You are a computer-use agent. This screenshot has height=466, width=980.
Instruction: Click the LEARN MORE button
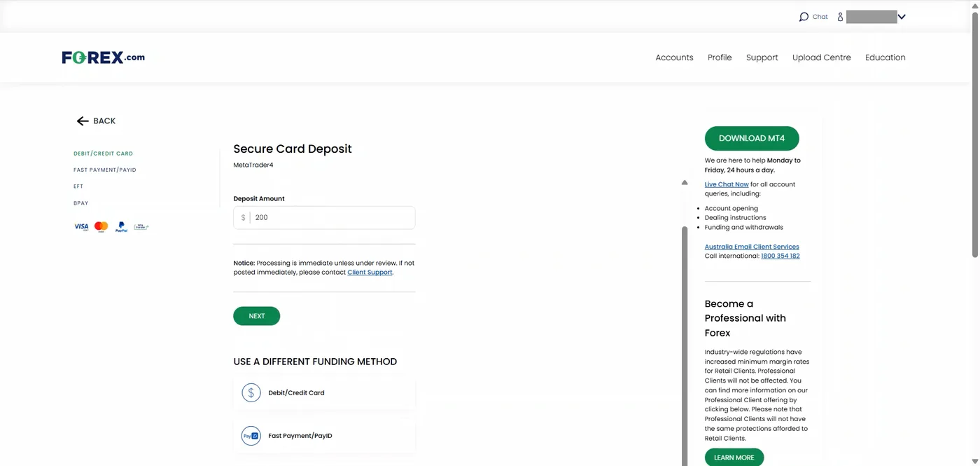coord(734,458)
